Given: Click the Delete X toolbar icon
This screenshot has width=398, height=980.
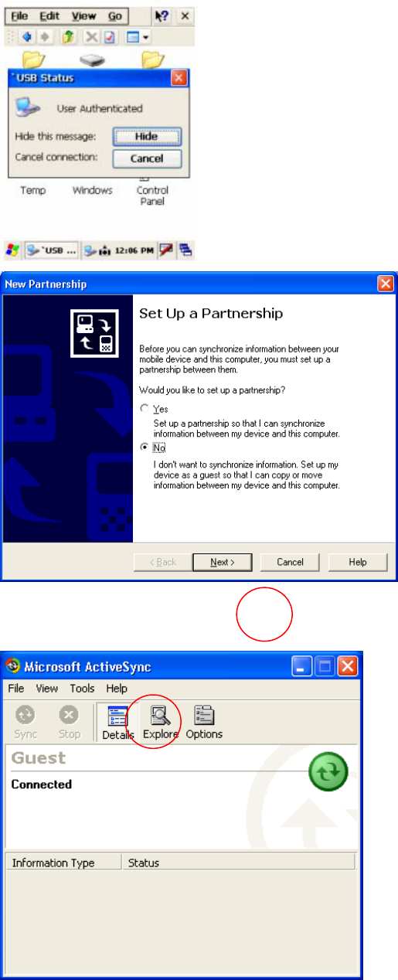Looking at the screenshot, I should click(x=91, y=36).
